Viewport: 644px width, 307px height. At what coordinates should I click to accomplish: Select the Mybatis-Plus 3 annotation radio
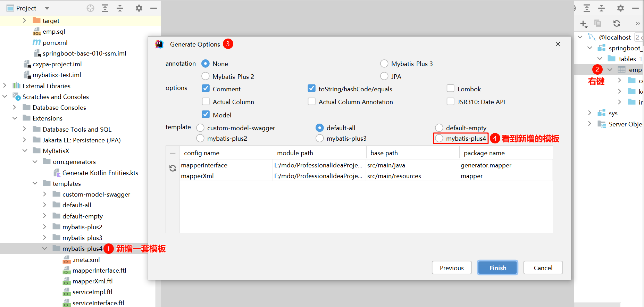click(x=384, y=64)
